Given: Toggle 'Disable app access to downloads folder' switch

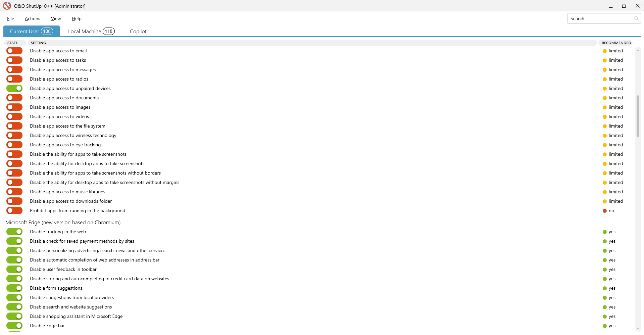Looking at the screenshot, I should pyautogui.click(x=14, y=201).
